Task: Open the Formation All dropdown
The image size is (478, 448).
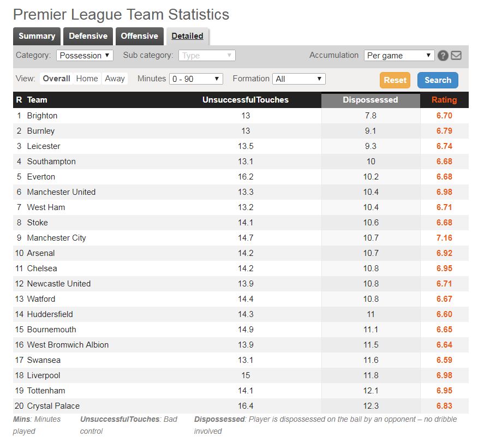Action: click(299, 79)
